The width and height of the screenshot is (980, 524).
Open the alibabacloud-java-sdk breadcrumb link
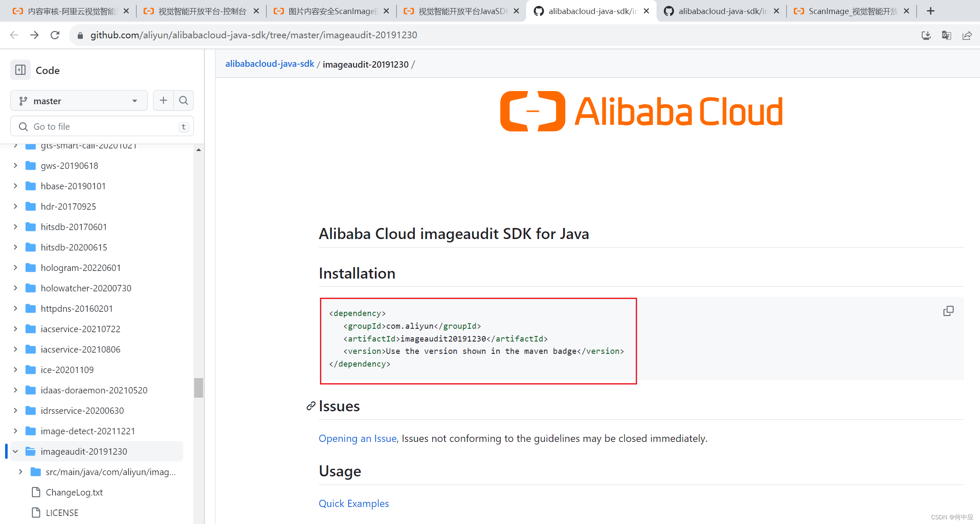[269, 64]
